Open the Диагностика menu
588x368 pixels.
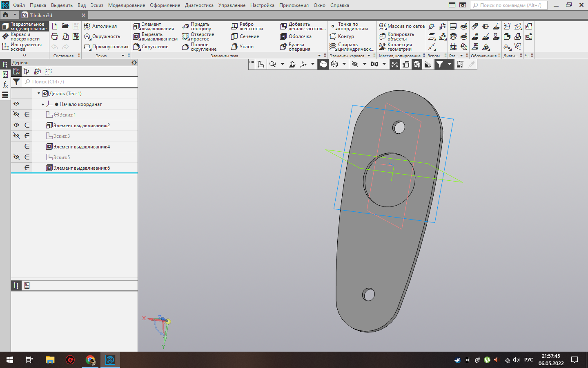point(199,5)
